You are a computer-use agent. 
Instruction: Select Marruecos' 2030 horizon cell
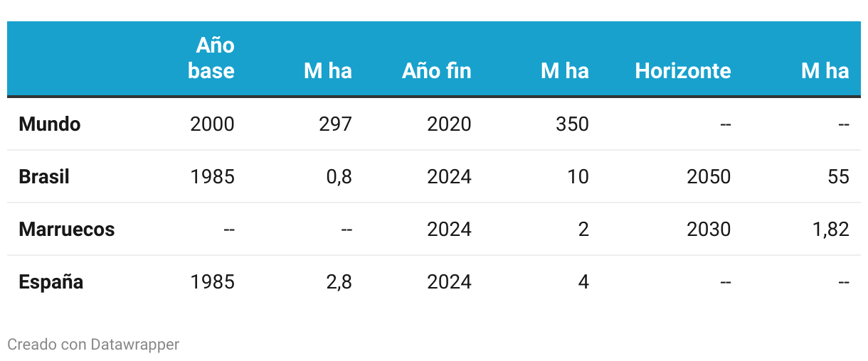pos(709,230)
